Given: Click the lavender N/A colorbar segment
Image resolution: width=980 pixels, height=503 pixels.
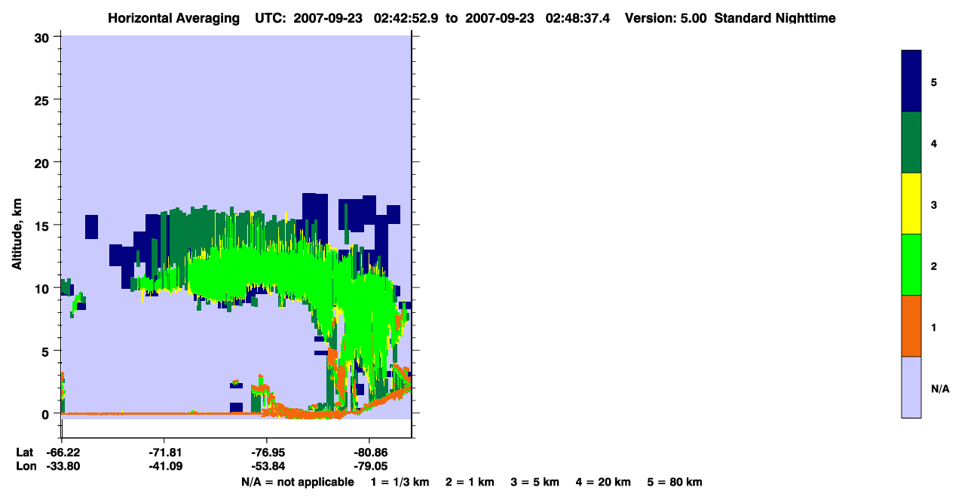Looking at the screenshot, I should [x=911, y=387].
